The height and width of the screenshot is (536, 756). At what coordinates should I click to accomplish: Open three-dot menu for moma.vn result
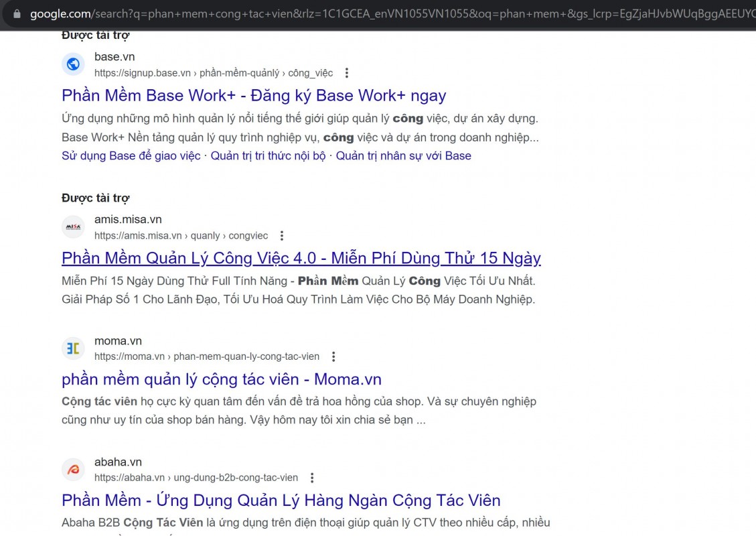[333, 357]
